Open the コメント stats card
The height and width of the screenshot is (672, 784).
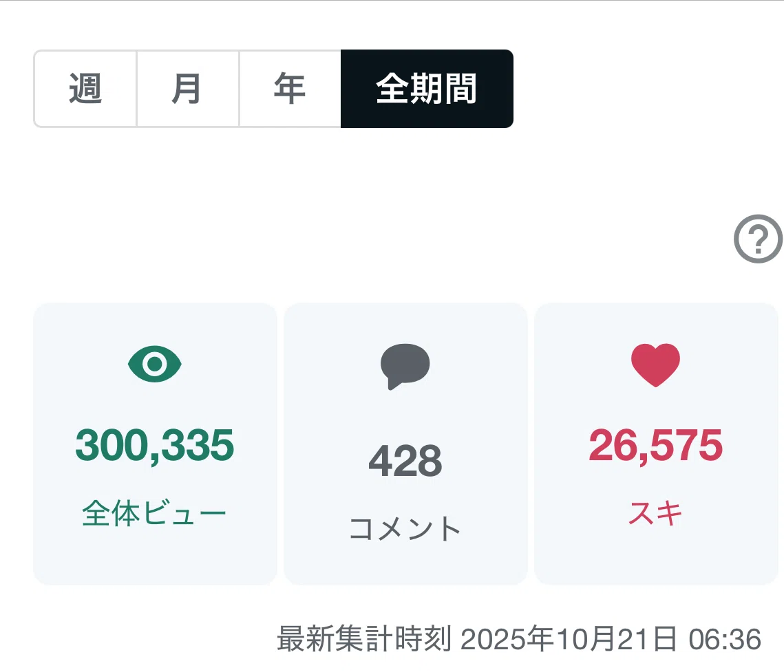[x=405, y=444]
